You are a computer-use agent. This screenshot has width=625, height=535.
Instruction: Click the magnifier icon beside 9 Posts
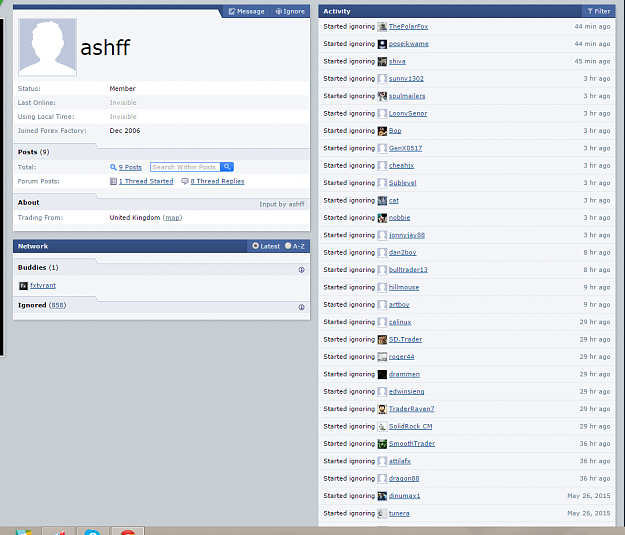(113, 167)
